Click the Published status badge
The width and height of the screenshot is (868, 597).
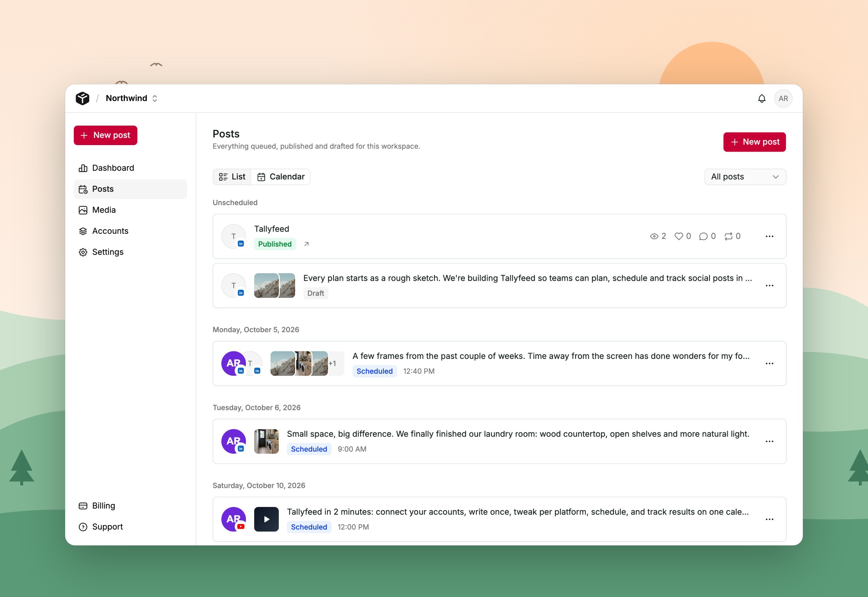(275, 244)
